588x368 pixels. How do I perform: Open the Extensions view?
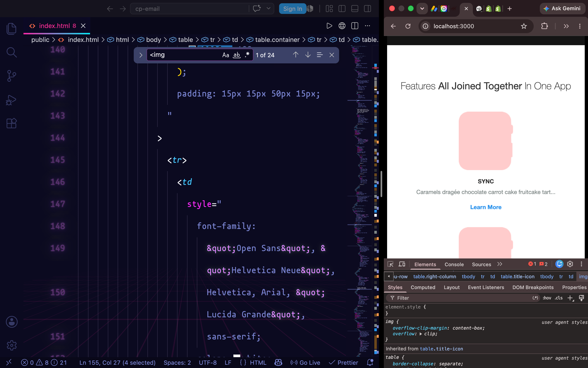[x=11, y=123]
